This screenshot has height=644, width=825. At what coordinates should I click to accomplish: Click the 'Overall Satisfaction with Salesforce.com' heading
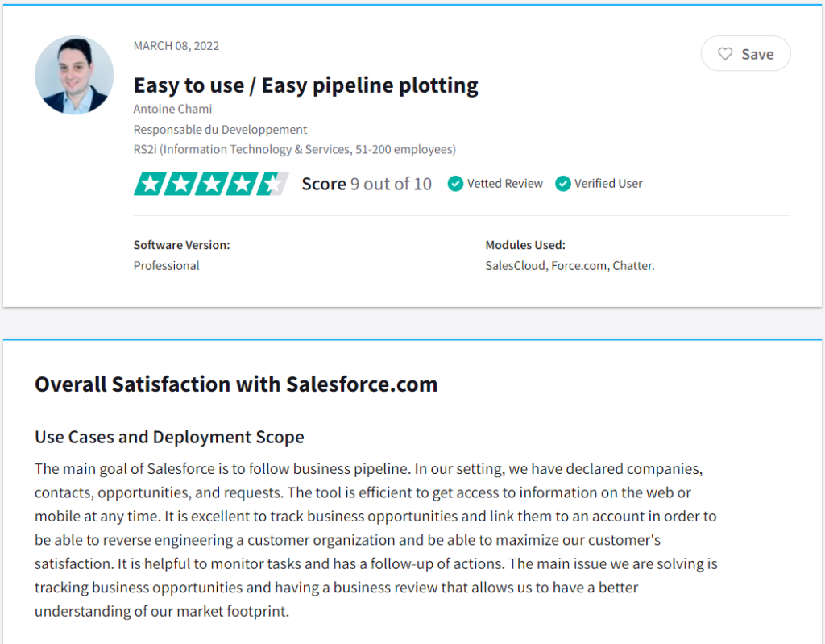coord(236,384)
